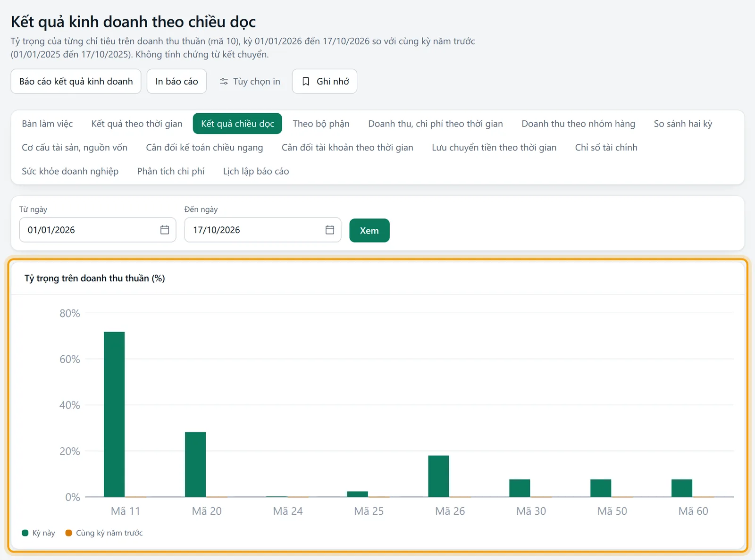Image resolution: width=755 pixels, height=560 pixels.
Task: Click the page heading Kết quả kinh doanh theo chiều dọc
Action: click(134, 22)
